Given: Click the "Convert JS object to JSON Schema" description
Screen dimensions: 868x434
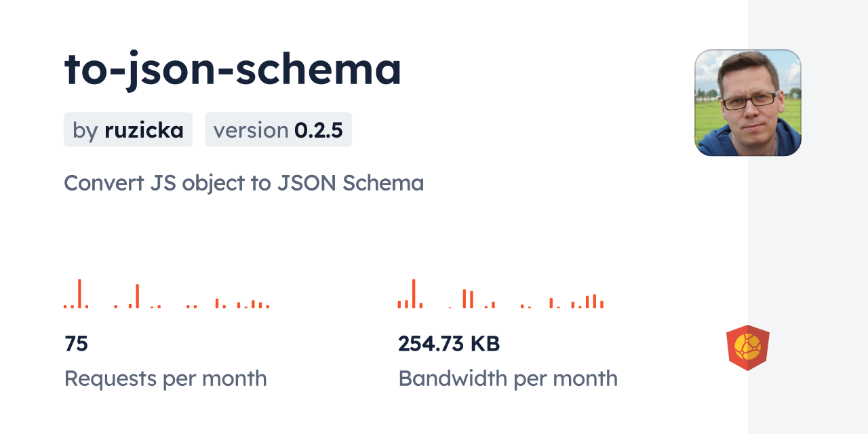Looking at the screenshot, I should pos(243,183).
